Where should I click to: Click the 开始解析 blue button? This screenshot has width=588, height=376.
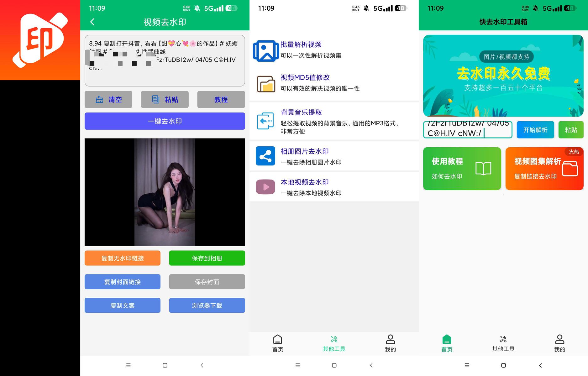535,130
